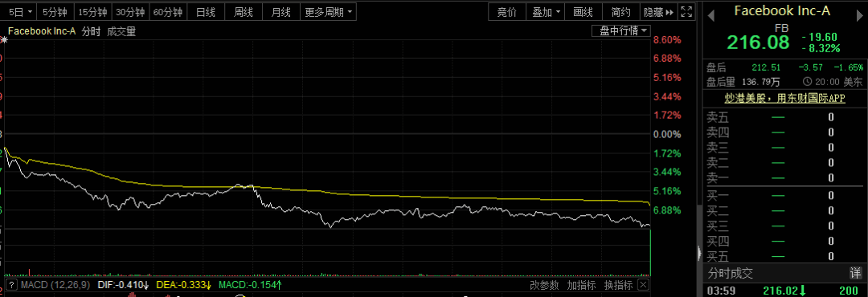
Task: Click the star marker at chart corner
Action: pos(5,40)
